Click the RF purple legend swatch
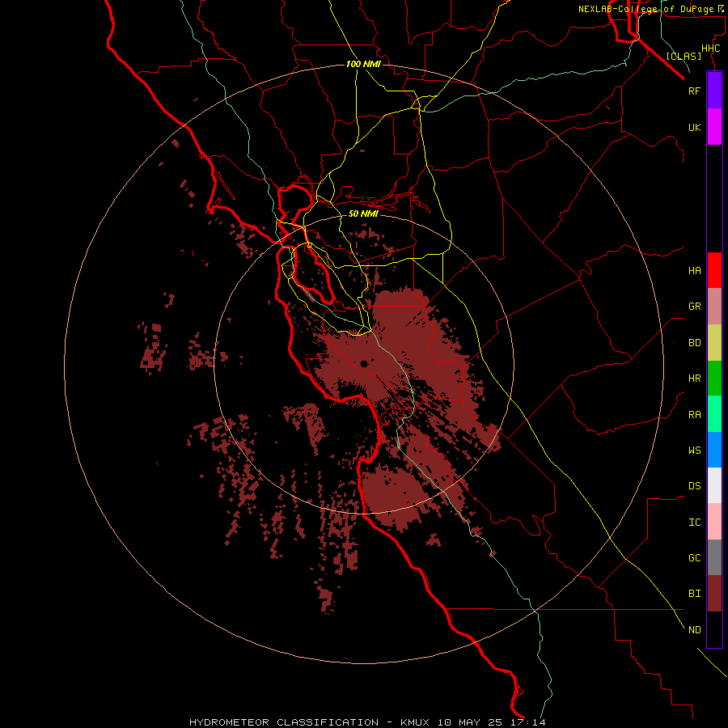728x728 pixels. coord(714,91)
